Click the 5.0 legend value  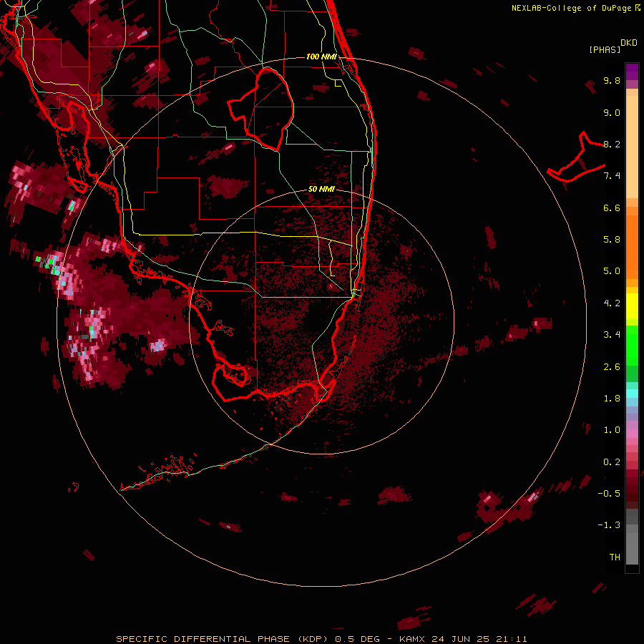(612, 271)
